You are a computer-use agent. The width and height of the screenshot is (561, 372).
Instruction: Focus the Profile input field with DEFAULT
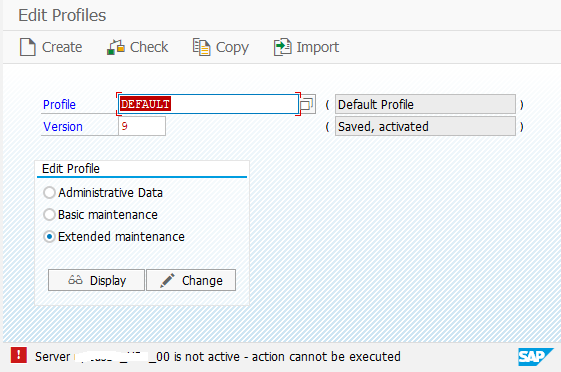208,104
